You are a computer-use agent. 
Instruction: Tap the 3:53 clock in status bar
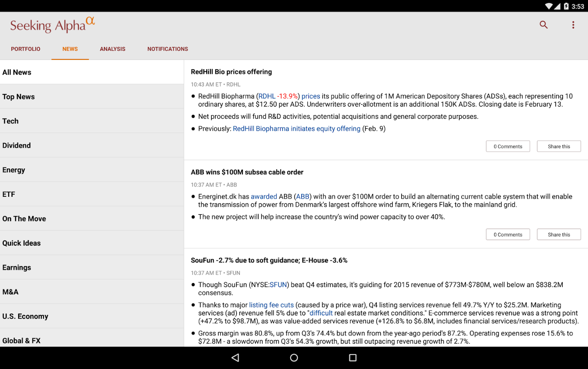point(578,6)
